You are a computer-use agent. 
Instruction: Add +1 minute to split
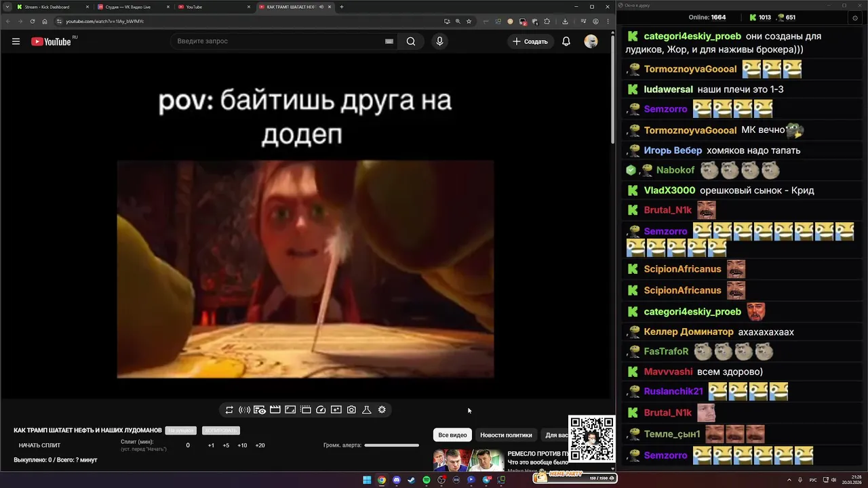(211, 445)
